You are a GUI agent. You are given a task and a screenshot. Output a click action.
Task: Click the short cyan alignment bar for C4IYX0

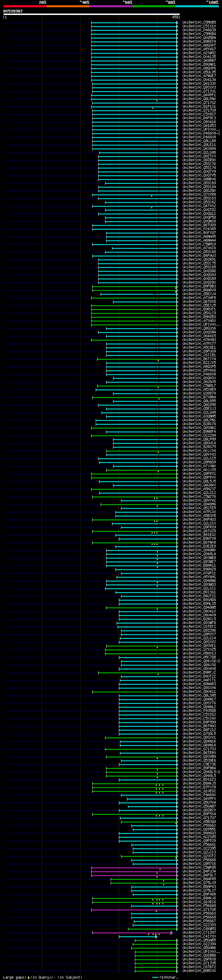[138, 936]
